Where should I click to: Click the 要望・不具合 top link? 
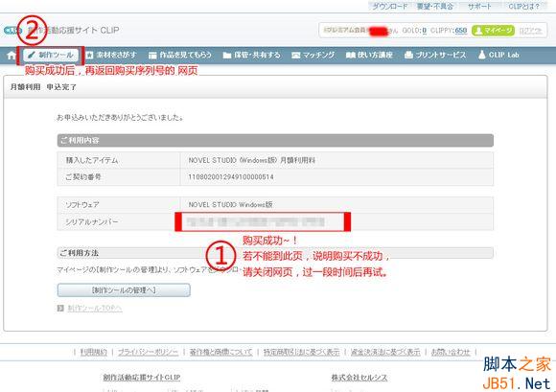[x=434, y=7]
